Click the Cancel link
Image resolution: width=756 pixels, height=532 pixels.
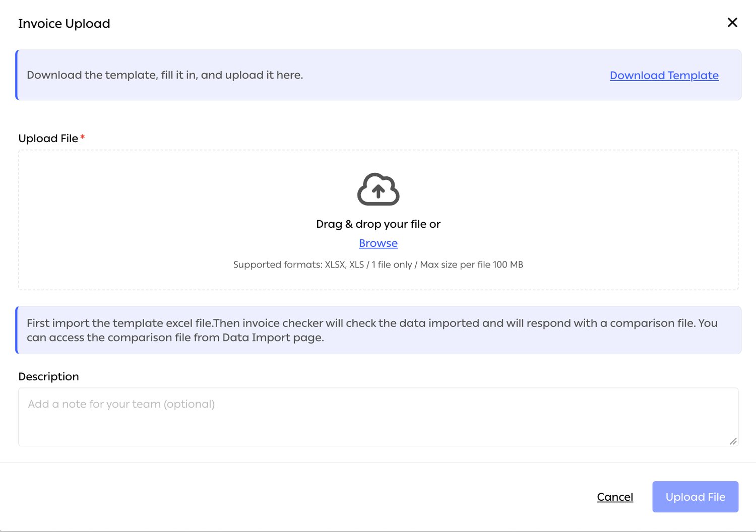click(615, 497)
